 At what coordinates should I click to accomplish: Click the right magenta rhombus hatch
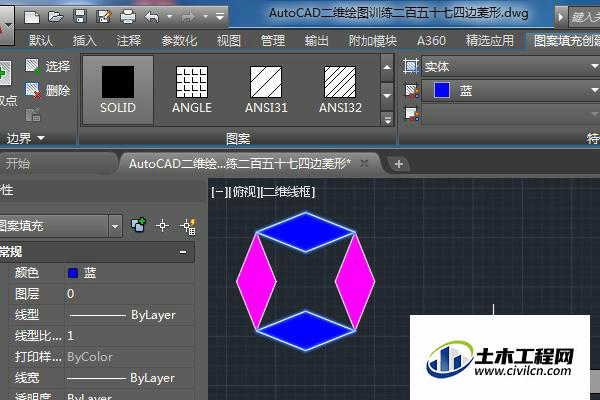(355, 281)
